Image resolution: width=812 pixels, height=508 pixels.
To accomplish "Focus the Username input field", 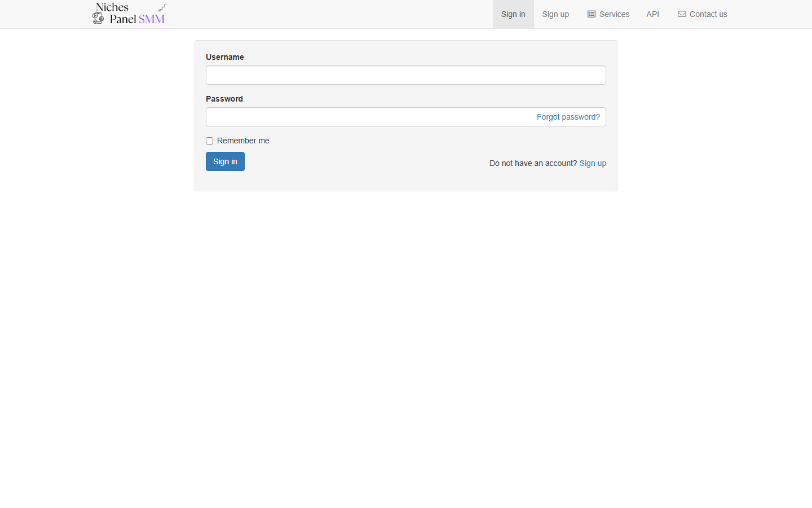I will [405, 75].
